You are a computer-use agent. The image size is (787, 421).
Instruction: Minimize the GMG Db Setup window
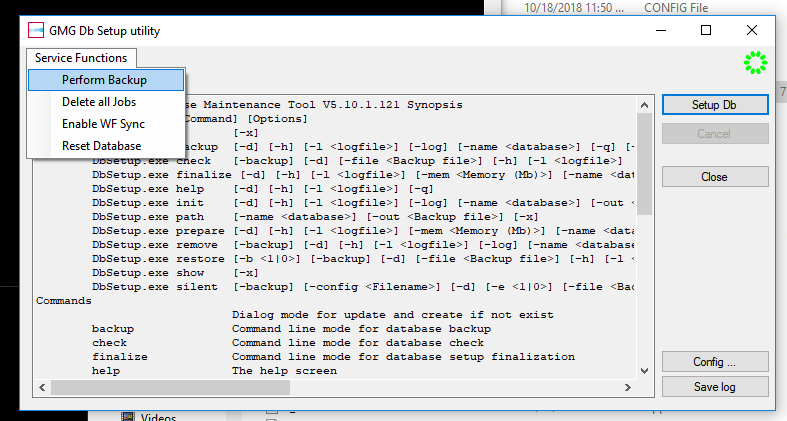click(x=661, y=31)
